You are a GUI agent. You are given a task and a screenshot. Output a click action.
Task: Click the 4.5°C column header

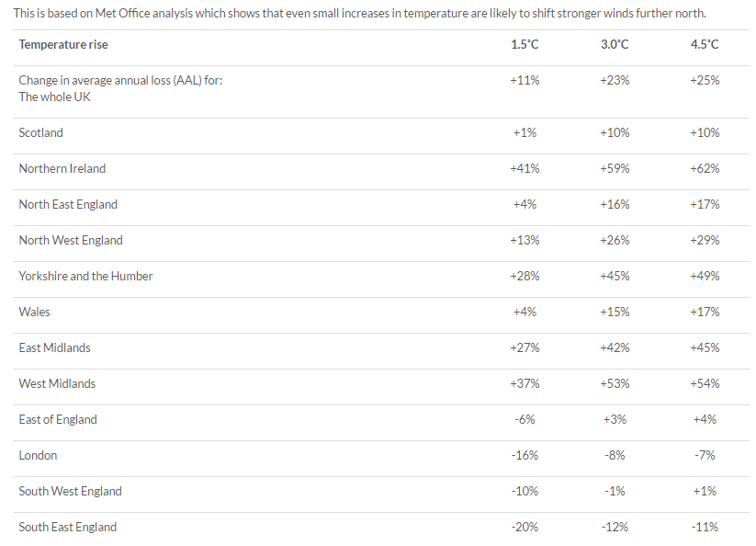click(705, 44)
